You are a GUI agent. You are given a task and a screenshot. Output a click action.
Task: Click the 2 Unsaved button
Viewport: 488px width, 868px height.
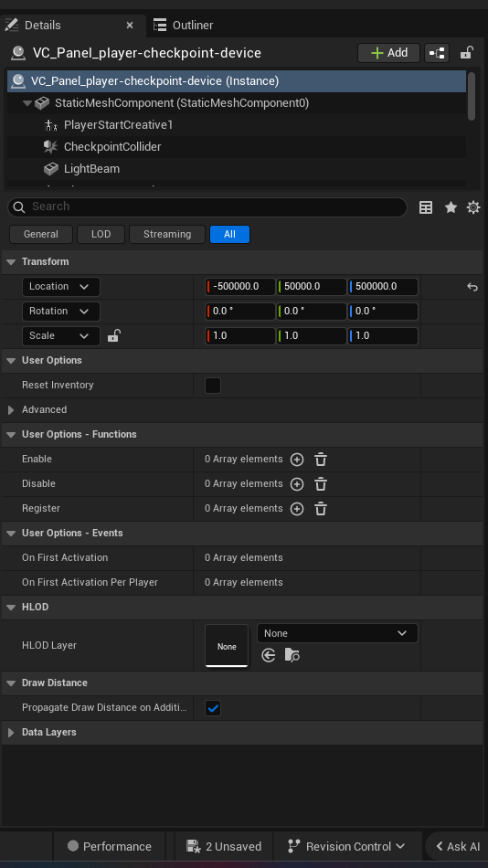(x=224, y=846)
